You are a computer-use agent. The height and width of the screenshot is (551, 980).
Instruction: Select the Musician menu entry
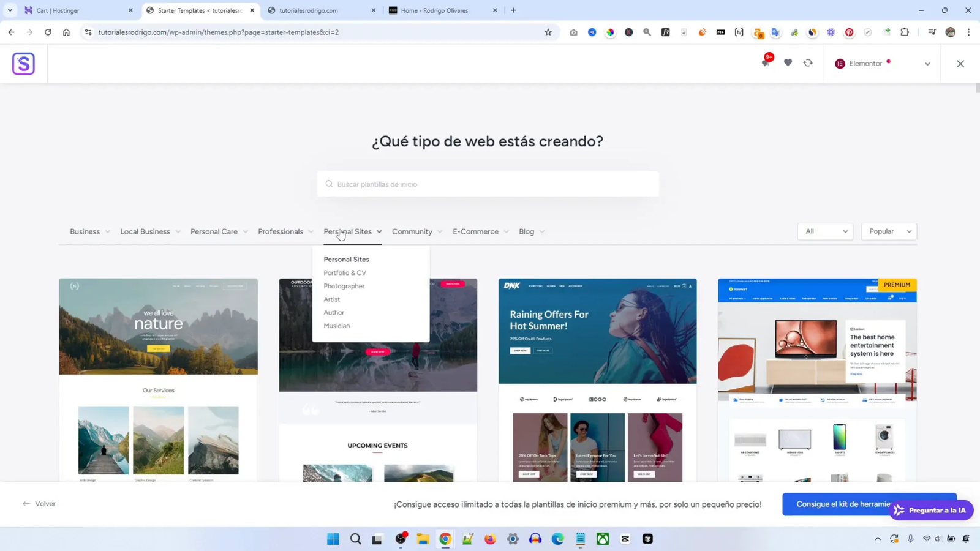pos(337,326)
